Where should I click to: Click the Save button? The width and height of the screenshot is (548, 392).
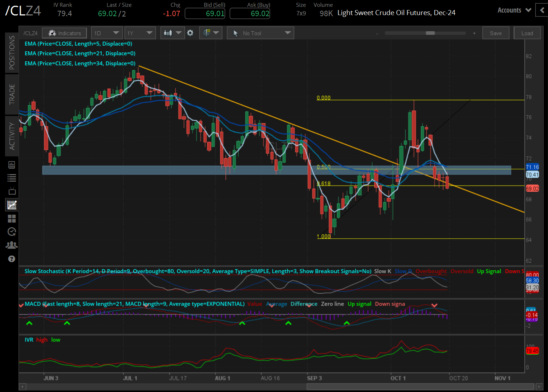click(x=496, y=33)
